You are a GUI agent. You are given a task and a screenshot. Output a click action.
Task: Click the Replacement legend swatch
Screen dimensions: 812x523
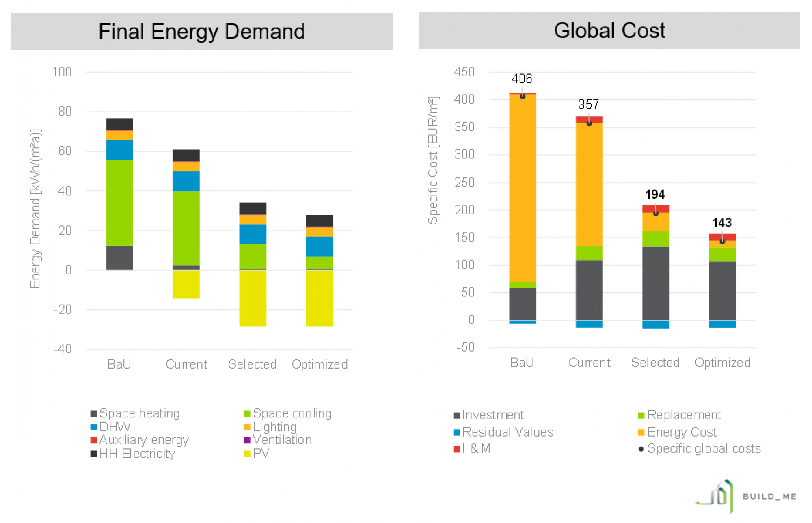pyautogui.click(x=641, y=415)
